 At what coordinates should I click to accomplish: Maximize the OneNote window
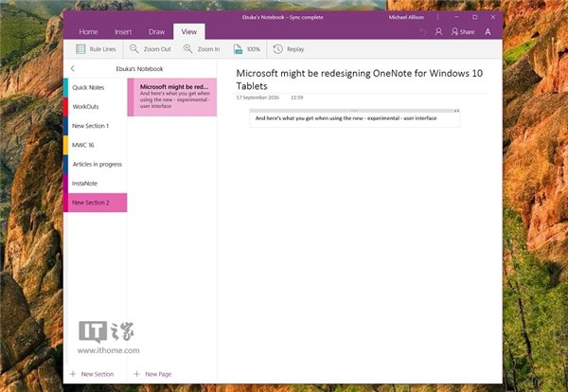click(x=474, y=17)
